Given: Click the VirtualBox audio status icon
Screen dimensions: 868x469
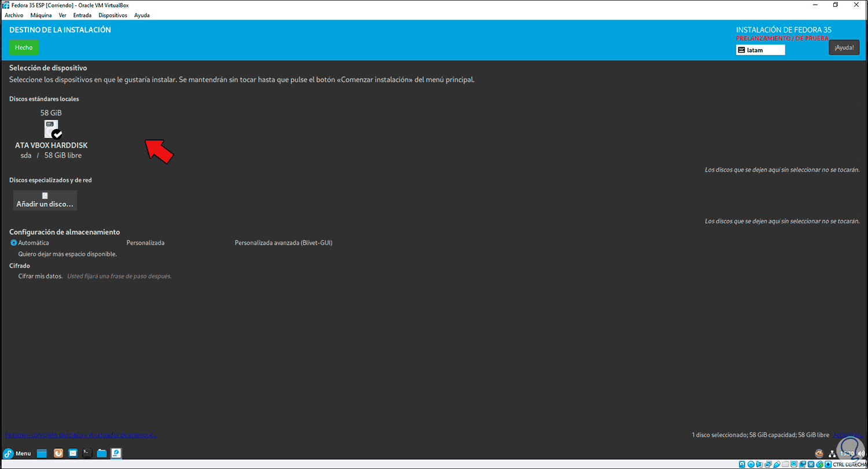Looking at the screenshot, I should (x=759, y=464).
